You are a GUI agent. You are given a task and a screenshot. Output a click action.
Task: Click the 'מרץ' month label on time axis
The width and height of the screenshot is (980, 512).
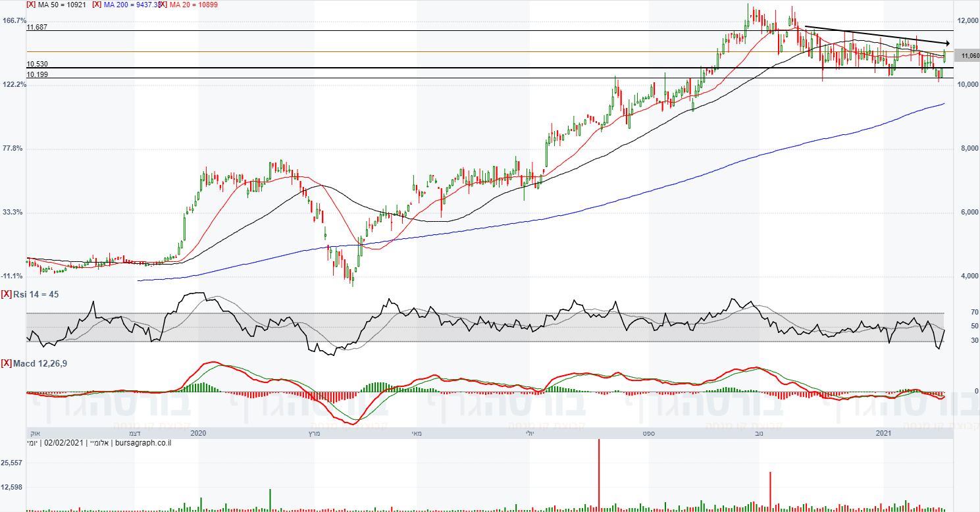[x=314, y=433]
